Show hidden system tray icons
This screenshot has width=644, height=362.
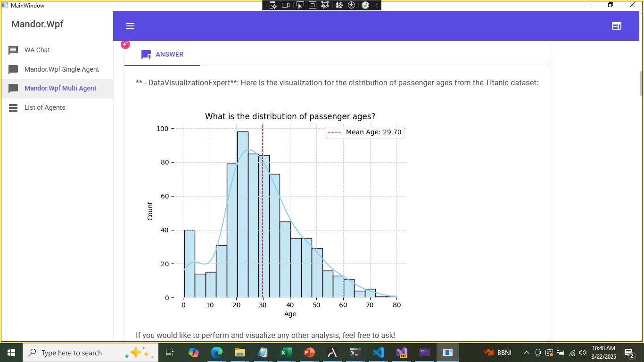526,353
